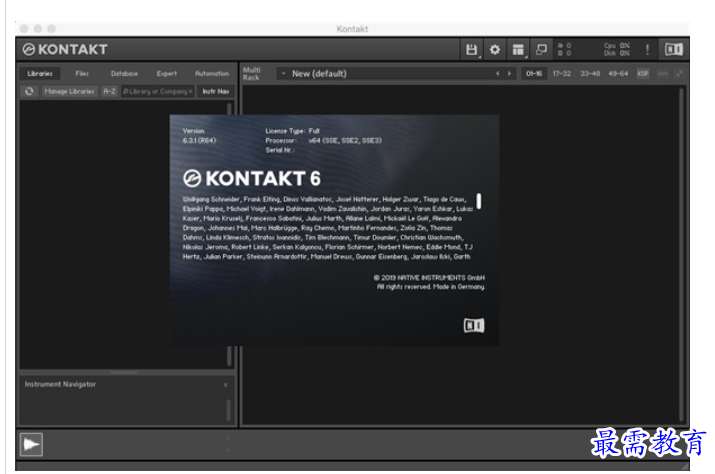Clear the library search field with X

pos(191,91)
